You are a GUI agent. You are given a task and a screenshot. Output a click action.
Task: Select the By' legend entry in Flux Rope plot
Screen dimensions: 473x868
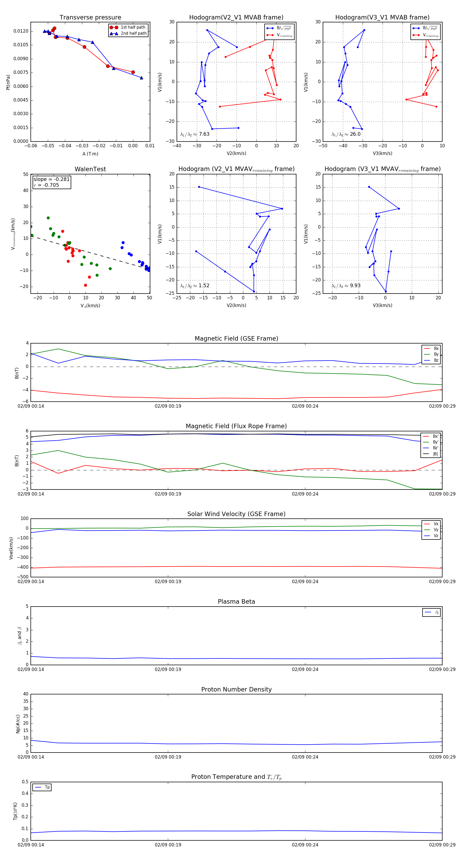(431, 442)
